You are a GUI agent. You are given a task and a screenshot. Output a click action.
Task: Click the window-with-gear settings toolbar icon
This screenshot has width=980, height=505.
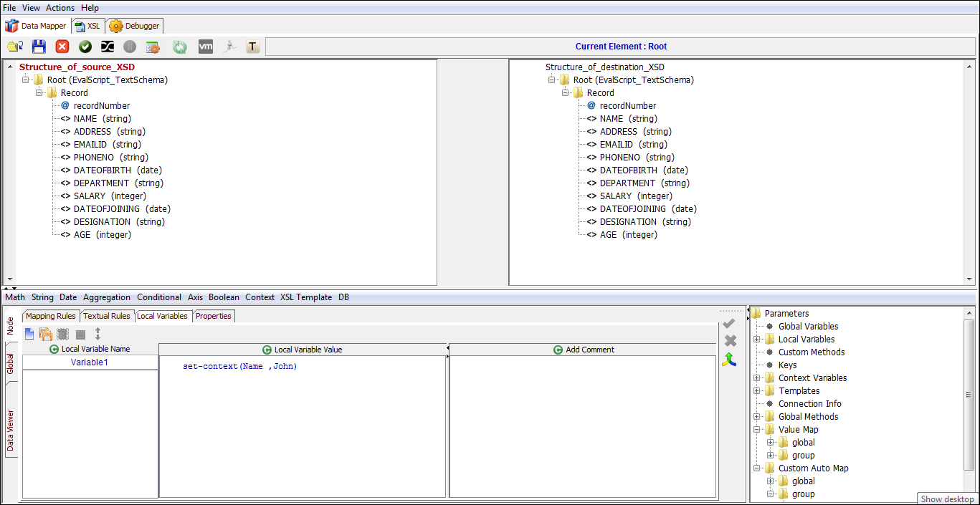coord(153,47)
